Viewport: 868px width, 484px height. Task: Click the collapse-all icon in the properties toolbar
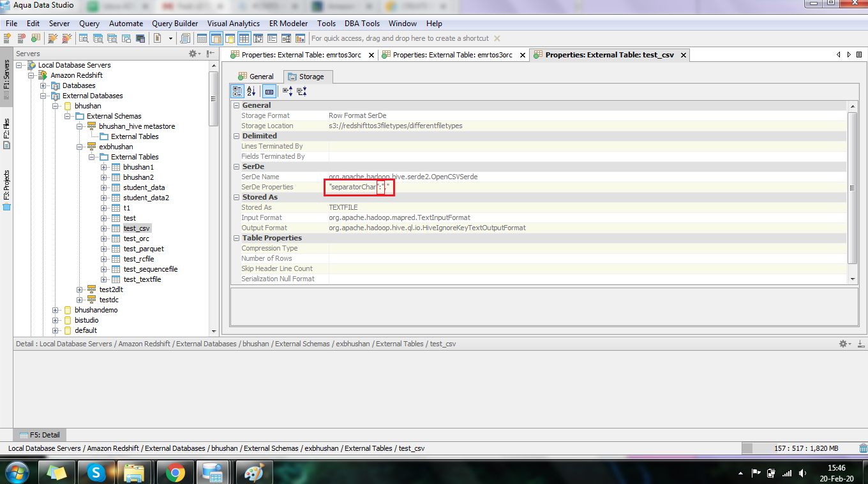302,92
